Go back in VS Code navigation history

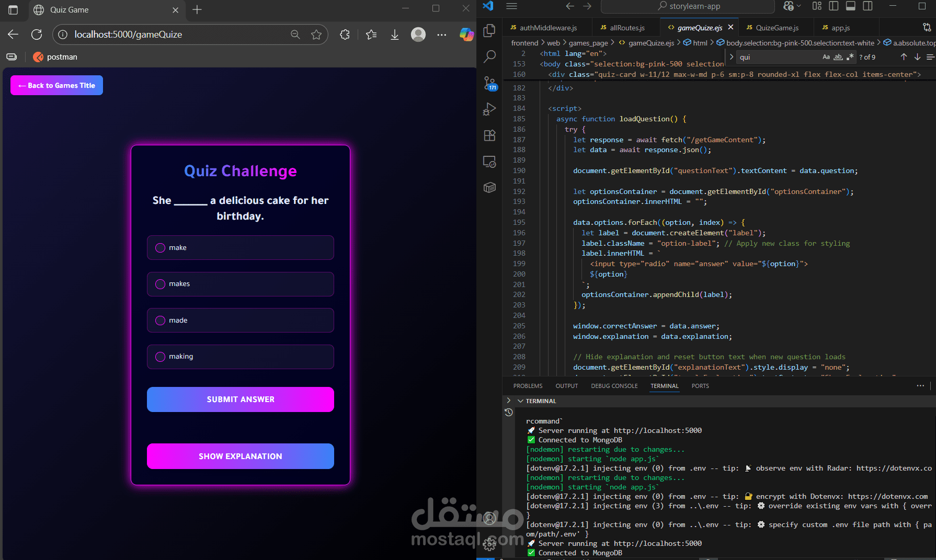click(570, 6)
